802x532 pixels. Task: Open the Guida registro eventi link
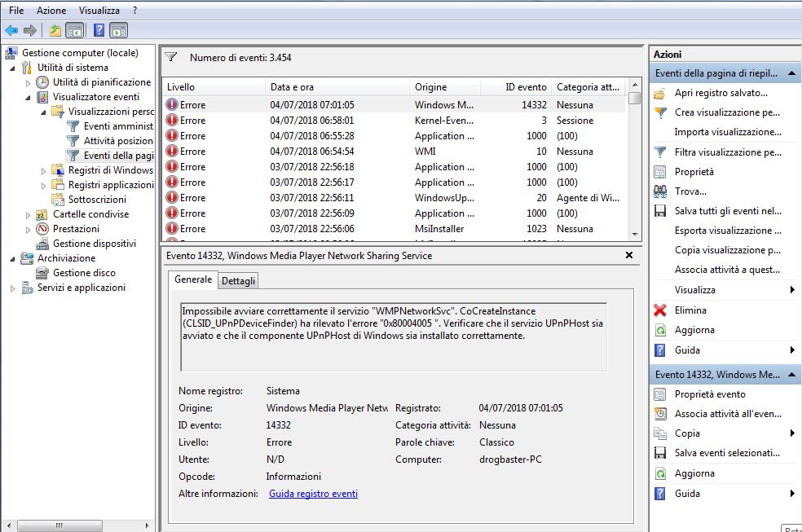point(313,494)
